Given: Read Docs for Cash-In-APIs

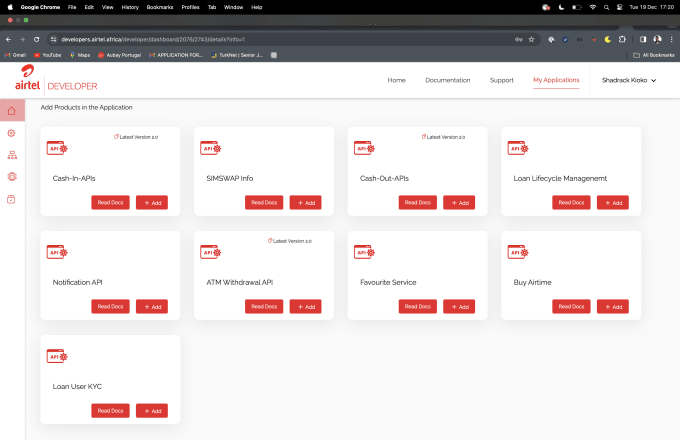Looking at the screenshot, I should click(x=110, y=202).
